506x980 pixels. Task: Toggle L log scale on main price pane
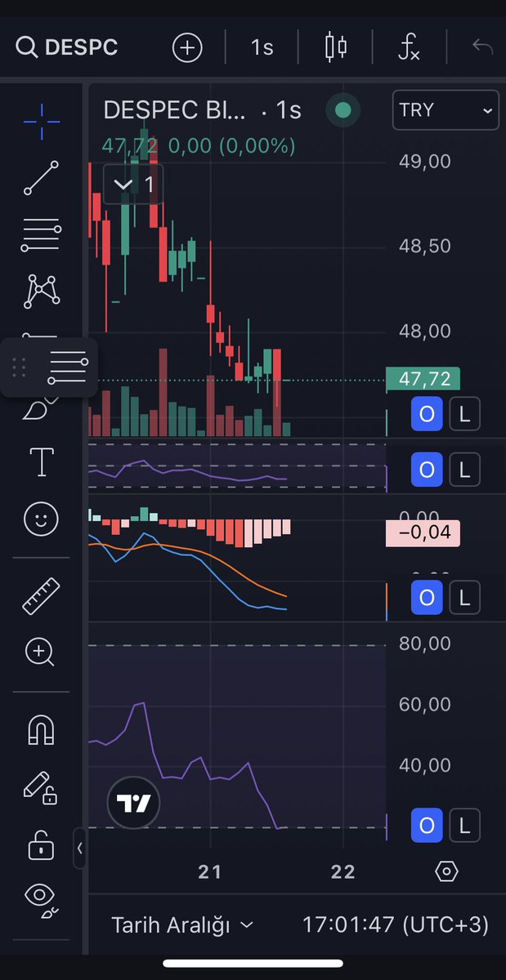point(465,414)
